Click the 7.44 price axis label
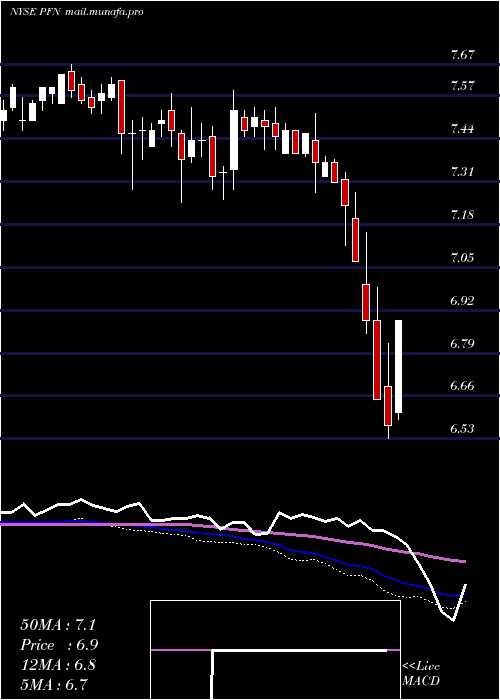The image size is (500, 700). 462,129
